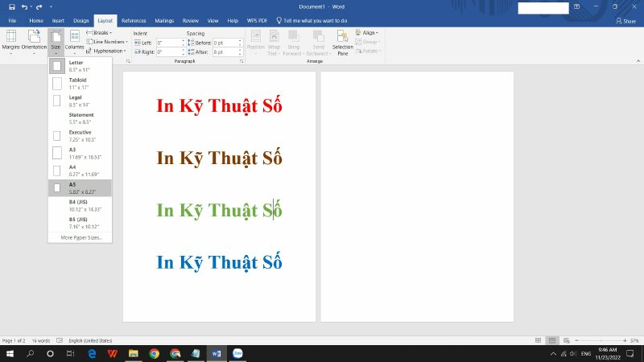The width and height of the screenshot is (644, 362).
Task: Switch to the Design tab
Action: (x=81, y=21)
